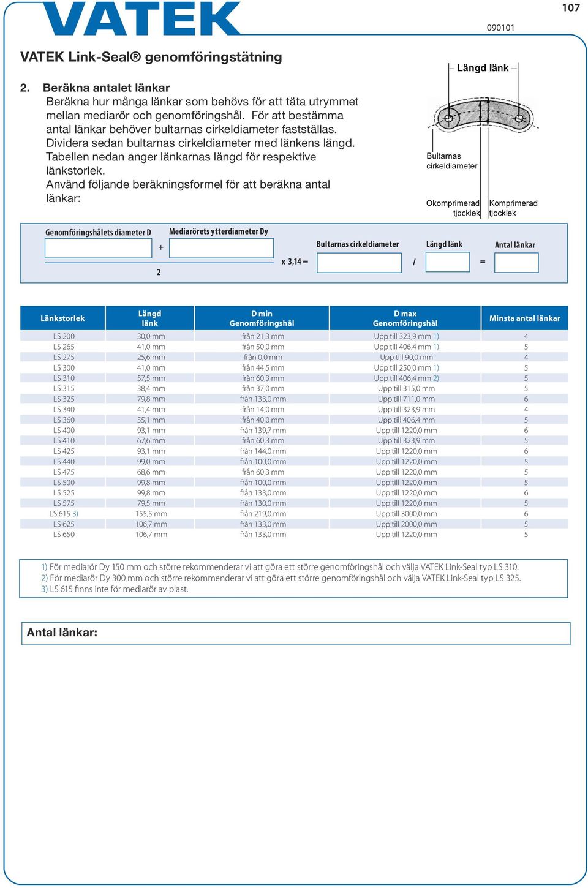The height and width of the screenshot is (888, 588).
Task: Click the 'Längd länk' table column header
Action: coord(149,318)
